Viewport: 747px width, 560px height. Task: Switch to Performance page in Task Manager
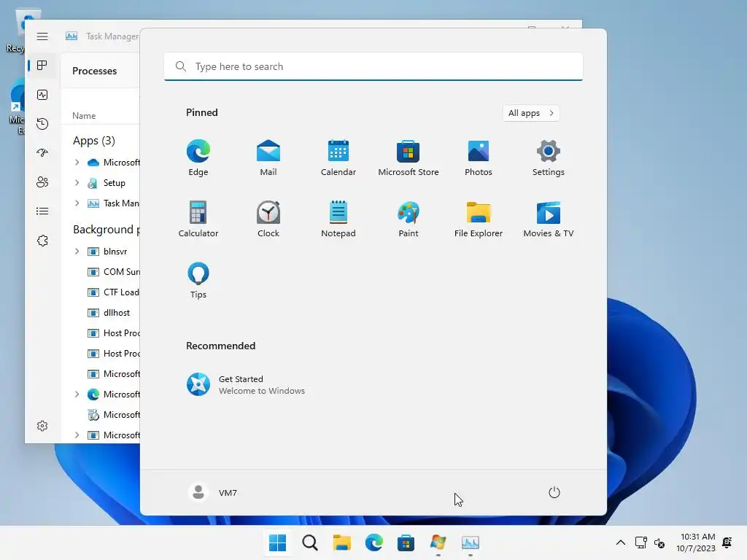click(42, 95)
